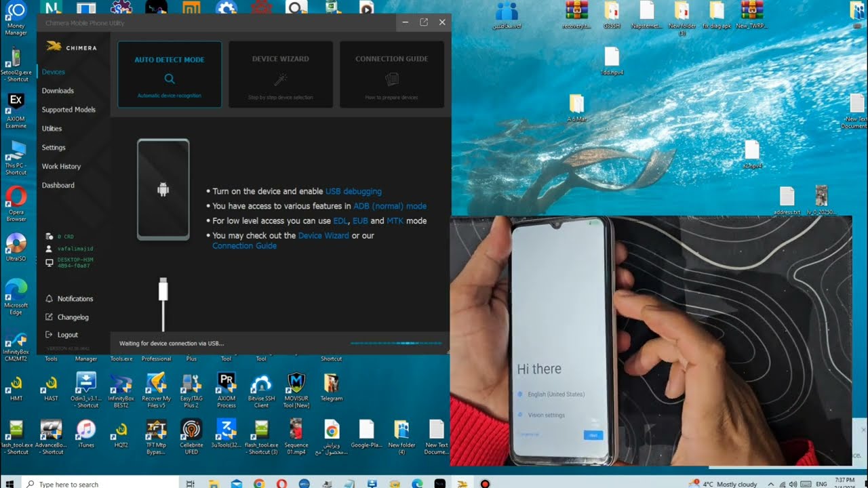The width and height of the screenshot is (868, 488).
Task: Open the Device Wizard text link
Action: click(x=323, y=236)
